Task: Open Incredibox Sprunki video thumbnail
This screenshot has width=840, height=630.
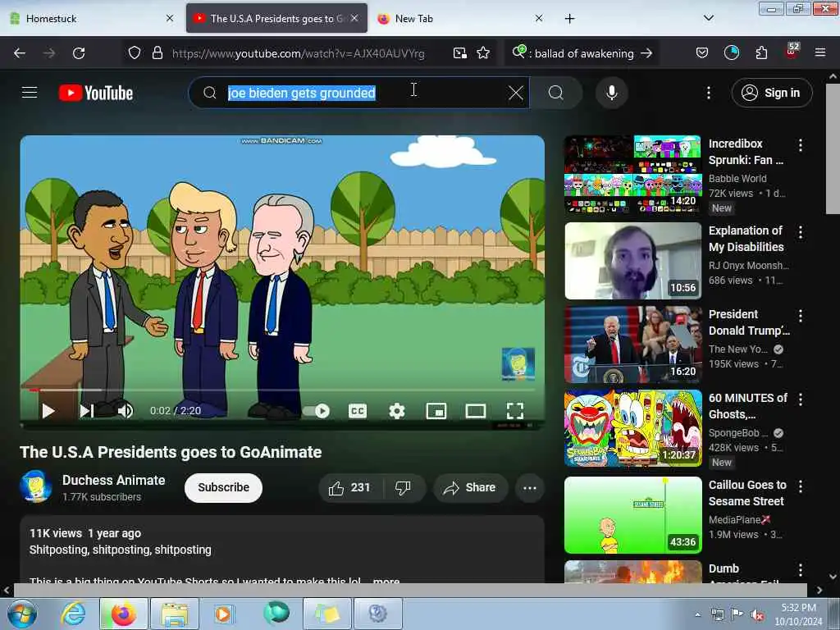Action: click(x=632, y=174)
